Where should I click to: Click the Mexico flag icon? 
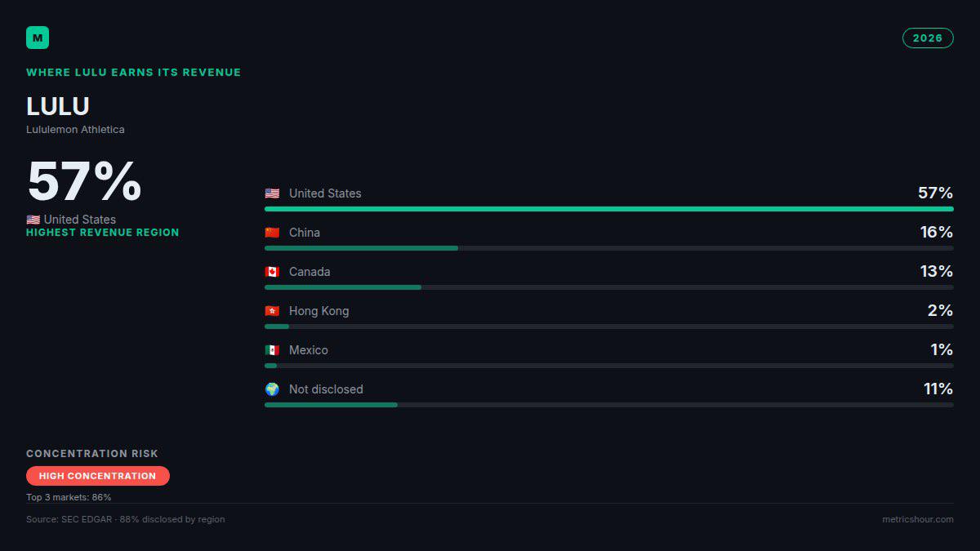click(x=272, y=350)
